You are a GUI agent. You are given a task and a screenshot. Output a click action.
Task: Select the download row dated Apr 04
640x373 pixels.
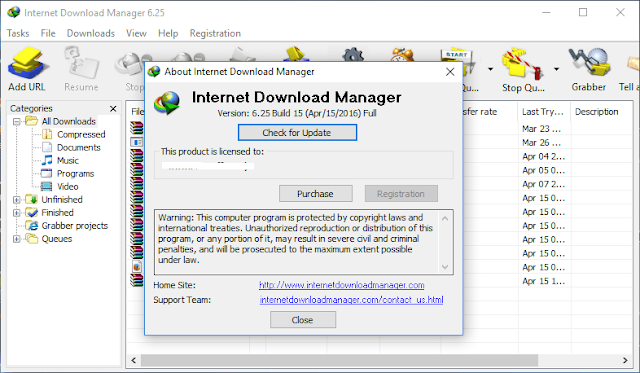[543, 157]
